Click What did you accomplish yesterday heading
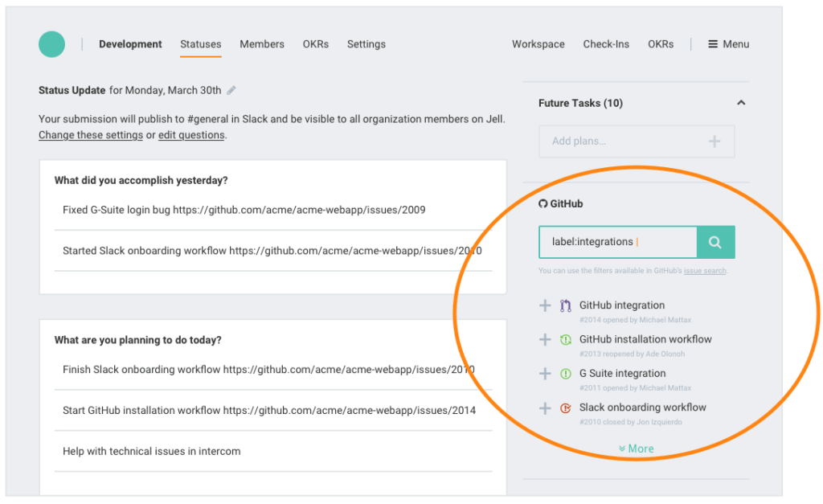 [x=141, y=180]
